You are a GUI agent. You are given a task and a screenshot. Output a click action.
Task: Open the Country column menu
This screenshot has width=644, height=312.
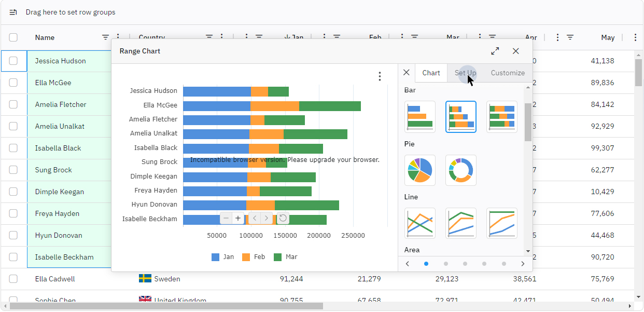point(222,37)
